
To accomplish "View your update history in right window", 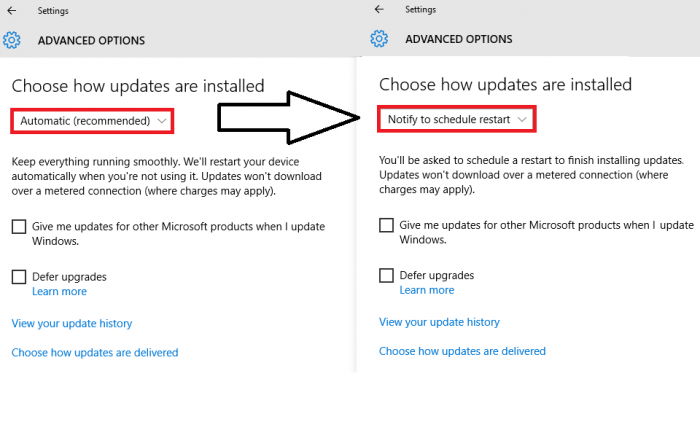I will tap(439, 322).
